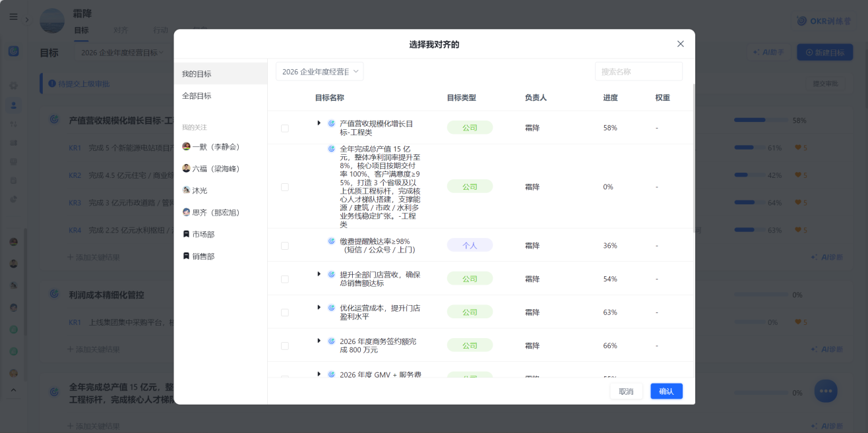Click the avatar of 一默（李静会）
868x433 pixels.
[x=186, y=146]
